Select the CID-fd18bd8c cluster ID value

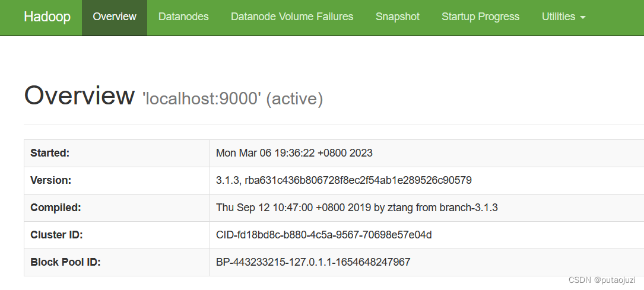coord(323,235)
